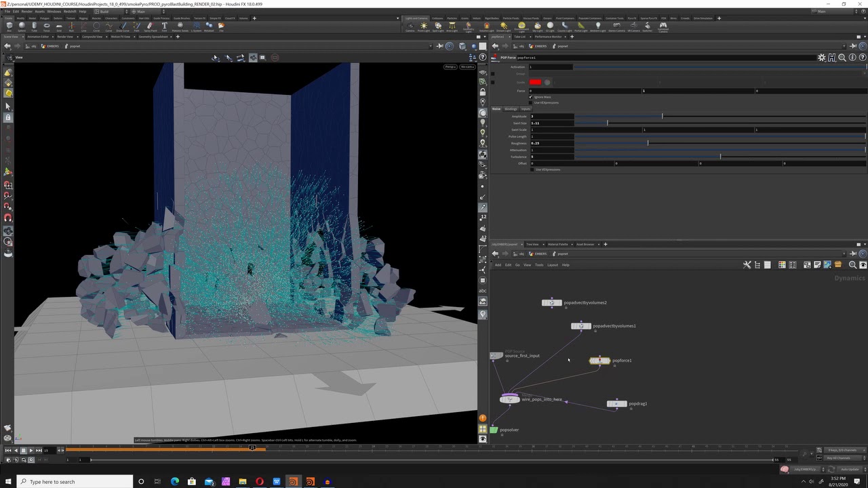This screenshot has height=488, width=868.
Task: Select the popforce1 node
Action: [599, 361]
